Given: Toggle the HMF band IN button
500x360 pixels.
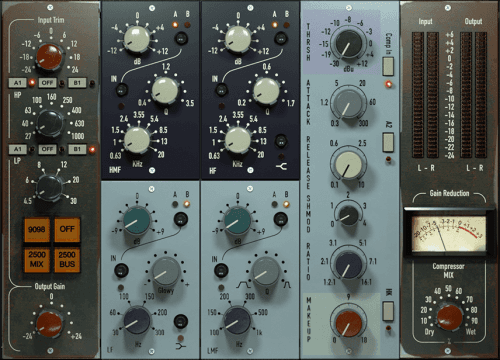Looking at the screenshot, I should pos(122,89).
